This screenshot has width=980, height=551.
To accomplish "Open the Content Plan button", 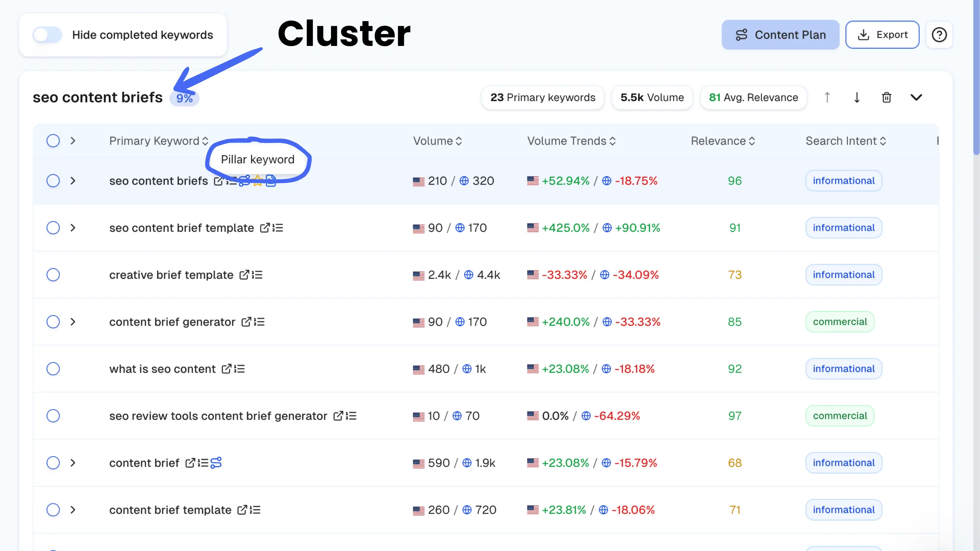I will coord(780,35).
